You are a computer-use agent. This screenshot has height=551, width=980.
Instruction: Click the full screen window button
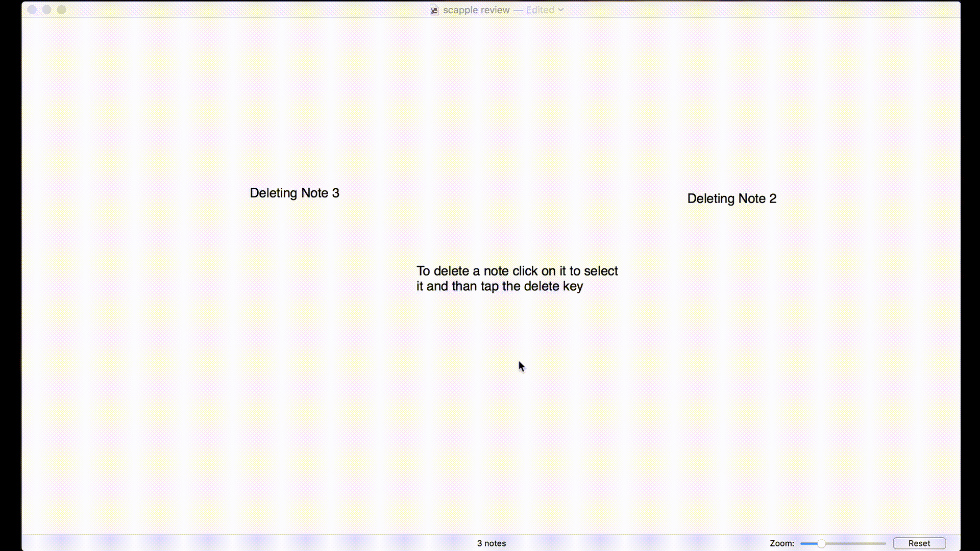click(x=61, y=10)
